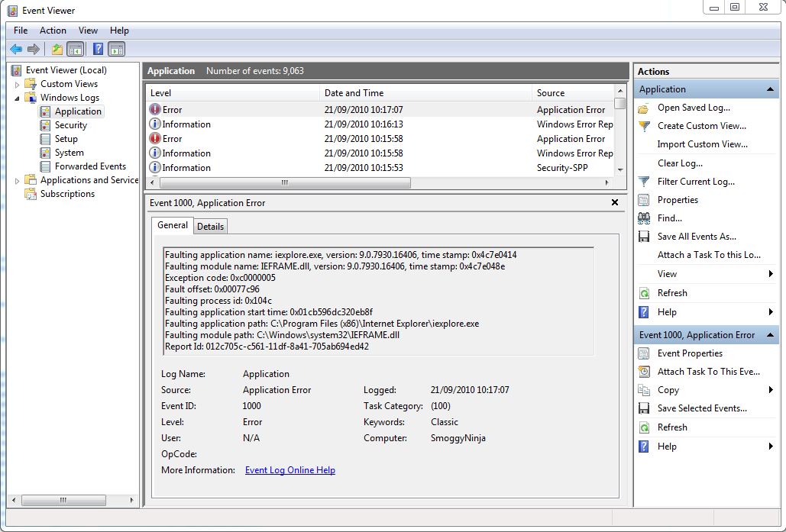
Task: Click the Event Viewer (Local) root icon
Action: [x=17, y=70]
